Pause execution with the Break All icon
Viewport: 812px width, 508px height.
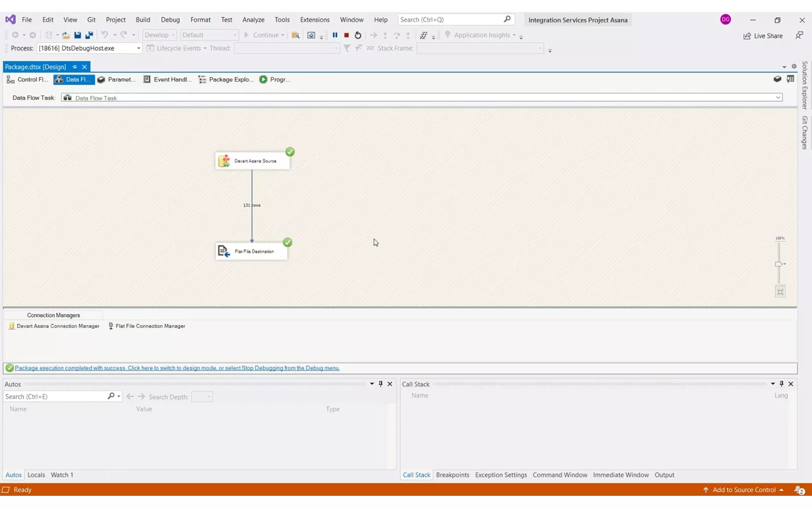coord(335,35)
